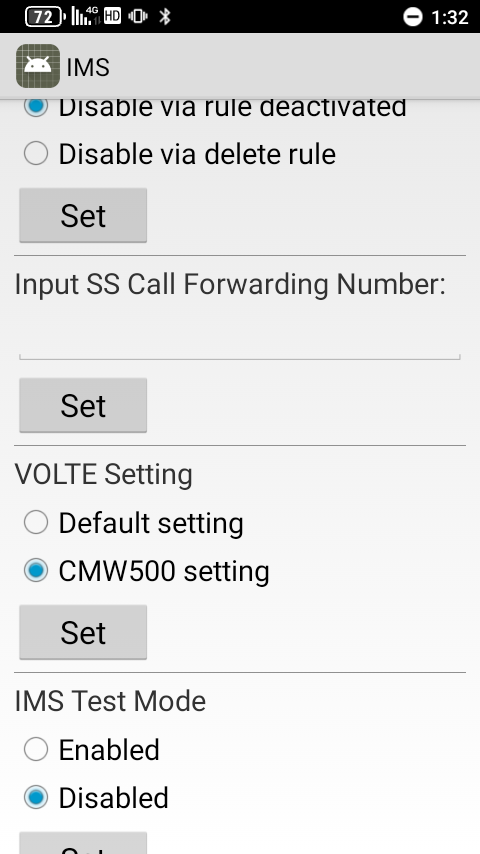Screen dimensions: 480x854
Task: Click Set button under Call Forwarding Number
Action: click(x=83, y=405)
